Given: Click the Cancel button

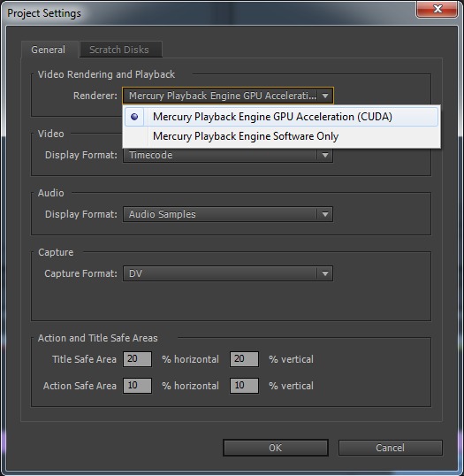Looking at the screenshot, I should click(391, 448).
